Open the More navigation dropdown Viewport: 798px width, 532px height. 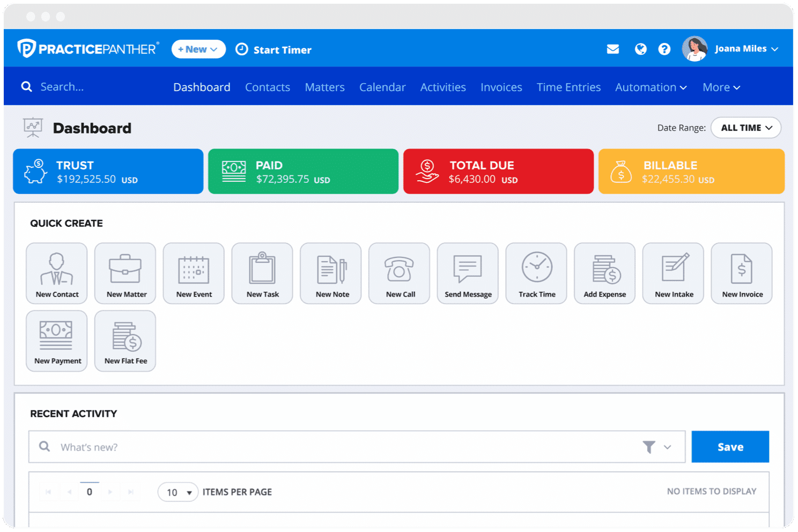(x=721, y=87)
